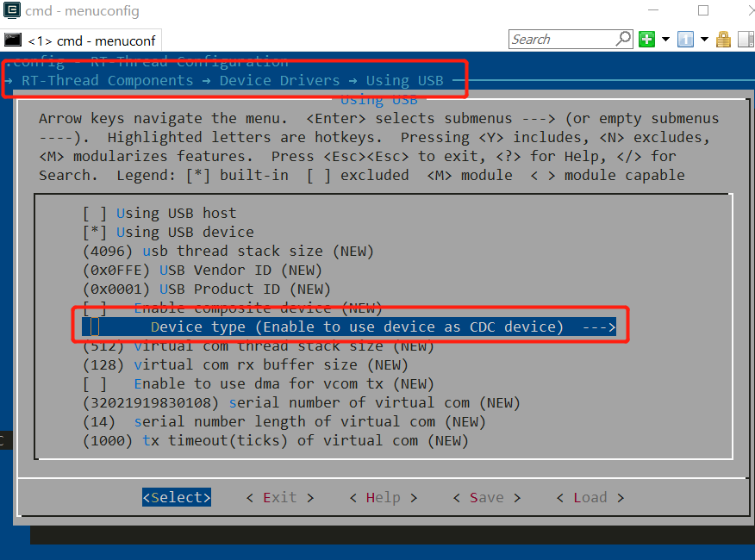The height and width of the screenshot is (560, 755).
Task: Select the usb thread stack size entry
Action: pyautogui.click(x=228, y=251)
